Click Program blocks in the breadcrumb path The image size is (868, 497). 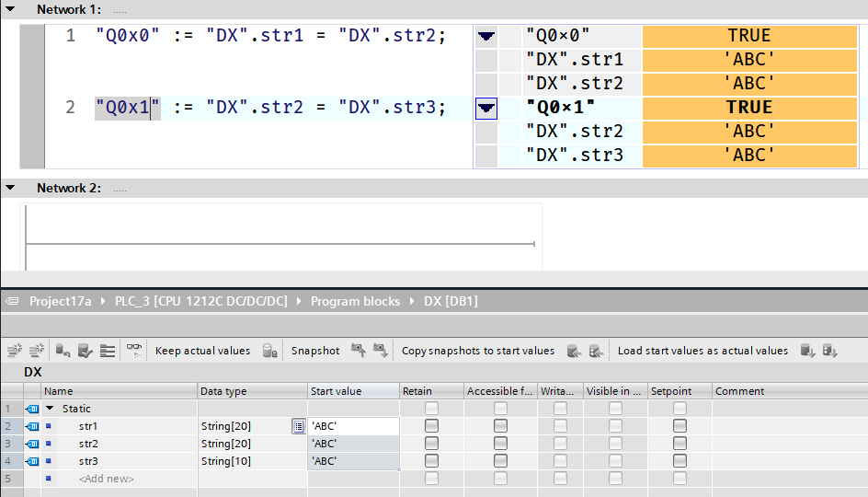click(355, 301)
